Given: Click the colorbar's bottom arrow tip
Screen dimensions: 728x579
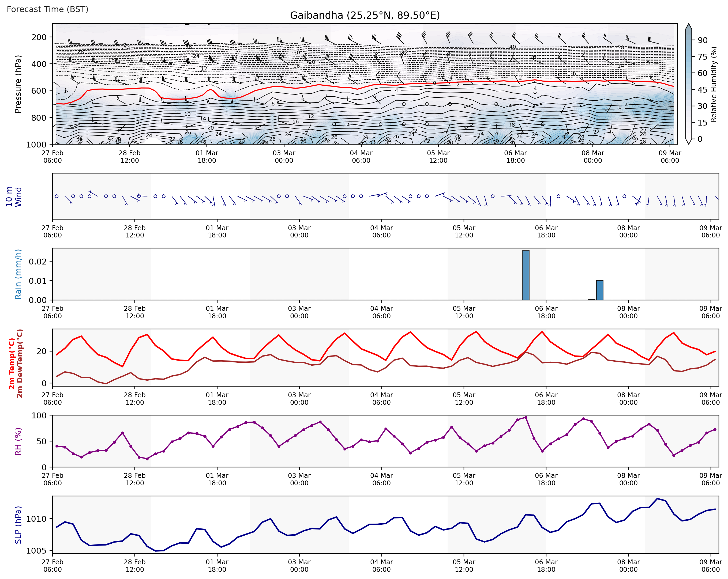Looking at the screenshot, I should coord(689,143).
